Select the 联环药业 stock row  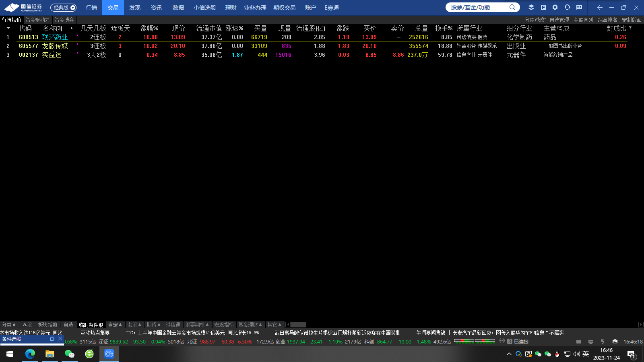[322, 37]
